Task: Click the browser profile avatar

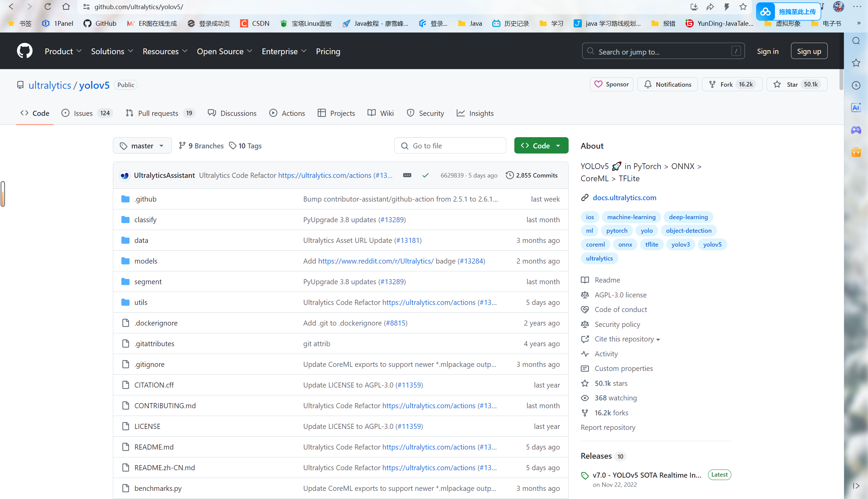Action: (x=839, y=6)
